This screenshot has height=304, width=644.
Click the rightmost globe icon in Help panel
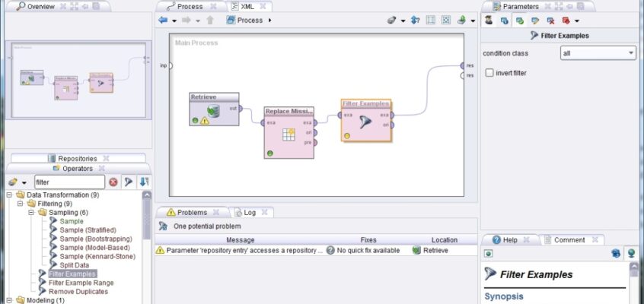(x=631, y=253)
